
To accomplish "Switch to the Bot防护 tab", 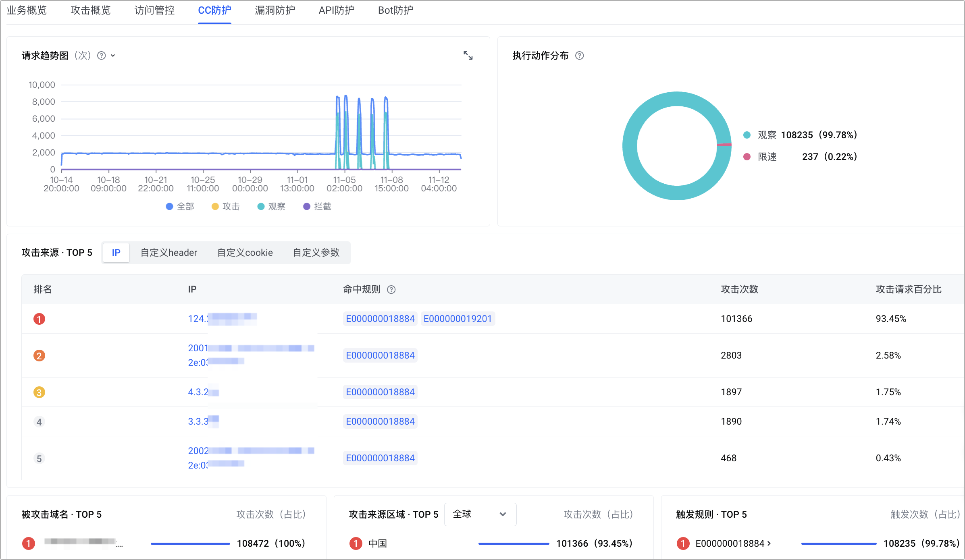I will pos(396,10).
